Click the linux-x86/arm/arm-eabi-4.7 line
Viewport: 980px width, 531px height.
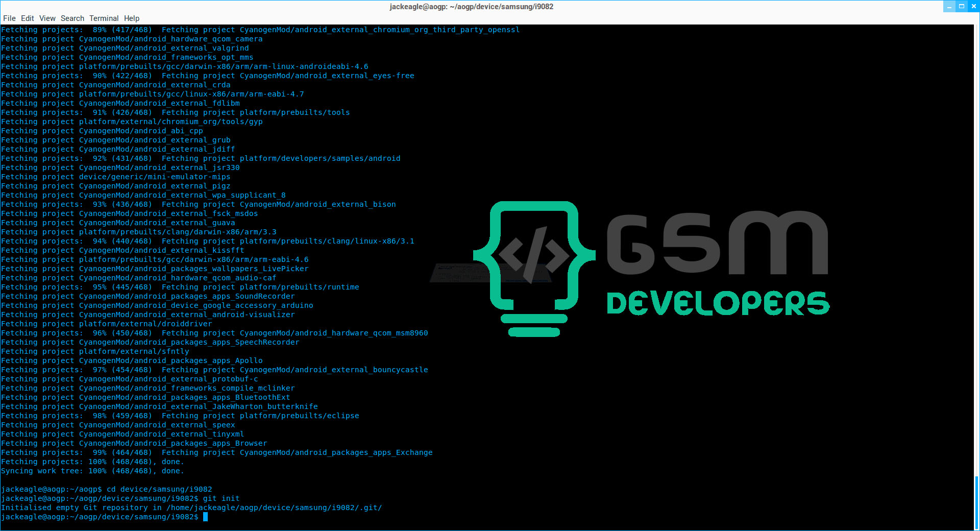pos(153,94)
